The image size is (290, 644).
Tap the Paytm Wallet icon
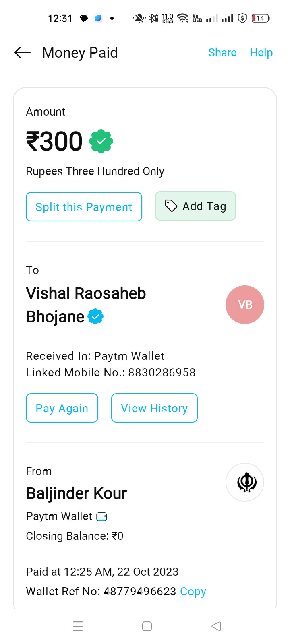click(x=101, y=517)
